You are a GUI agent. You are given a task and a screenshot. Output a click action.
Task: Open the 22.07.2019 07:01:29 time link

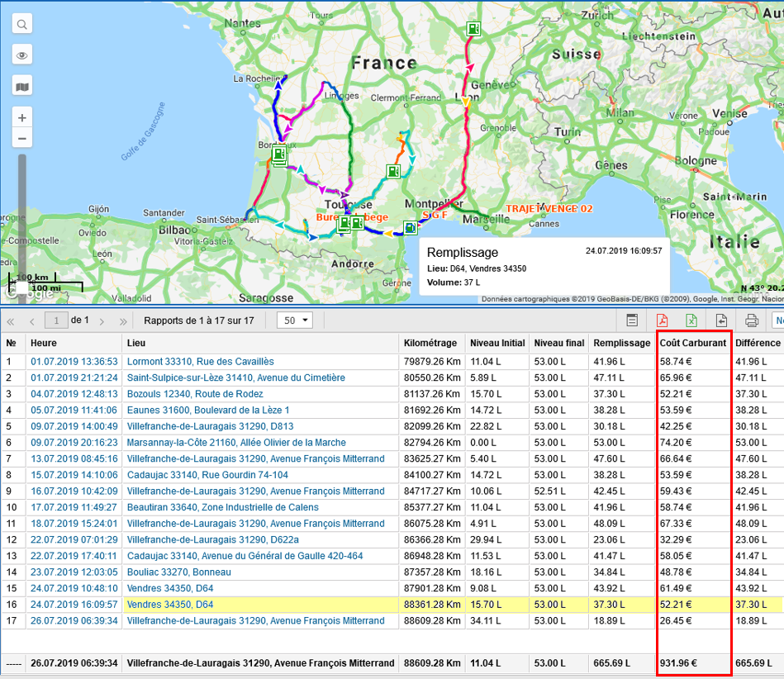coord(74,540)
